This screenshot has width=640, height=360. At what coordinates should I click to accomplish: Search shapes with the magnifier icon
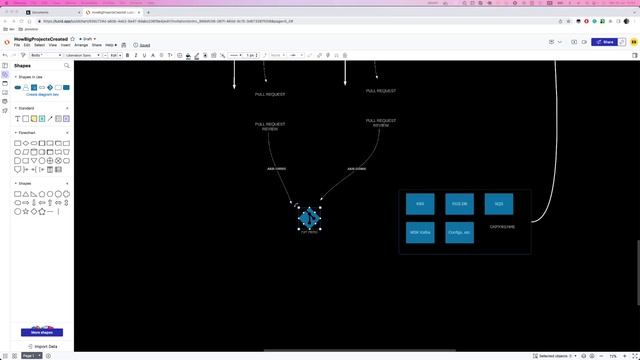pyautogui.click(x=67, y=66)
